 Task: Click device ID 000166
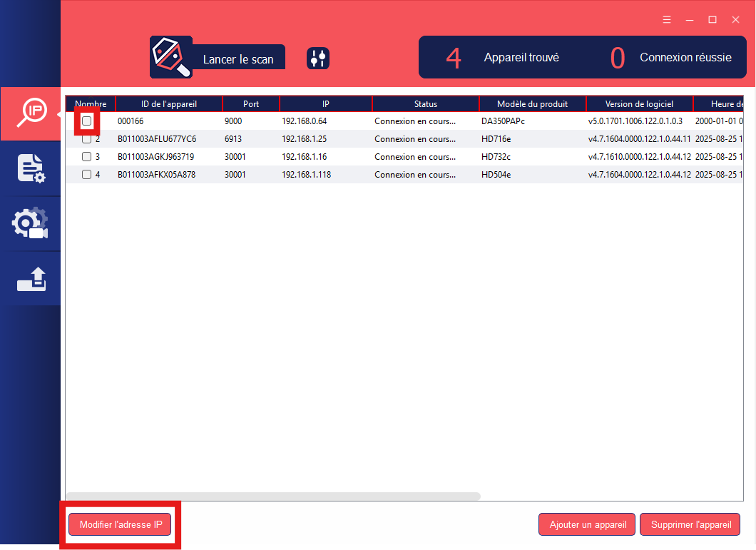(x=131, y=121)
